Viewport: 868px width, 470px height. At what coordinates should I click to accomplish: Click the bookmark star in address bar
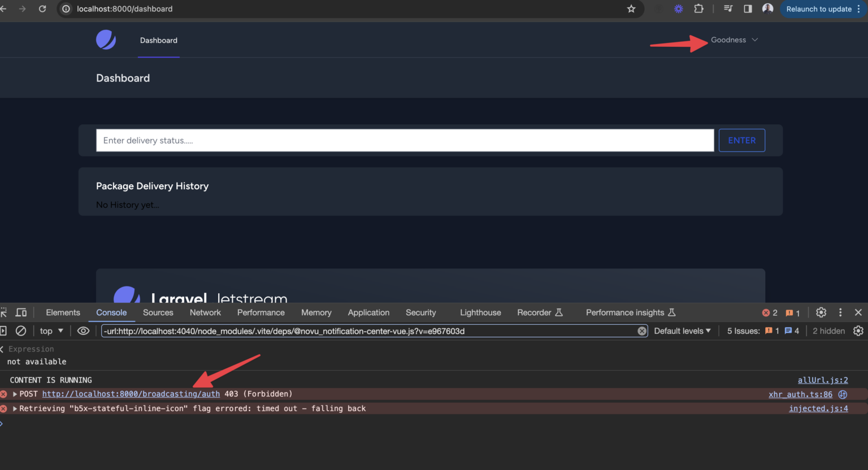click(631, 8)
